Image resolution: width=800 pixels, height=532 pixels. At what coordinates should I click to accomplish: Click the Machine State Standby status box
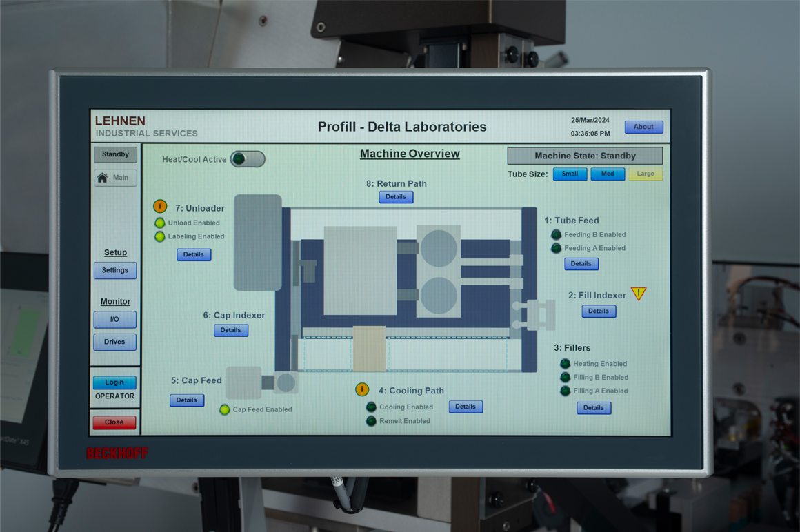coord(585,156)
